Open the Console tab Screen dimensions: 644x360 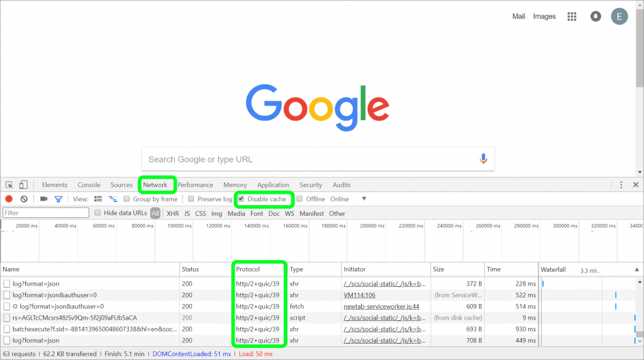click(89, 185)
